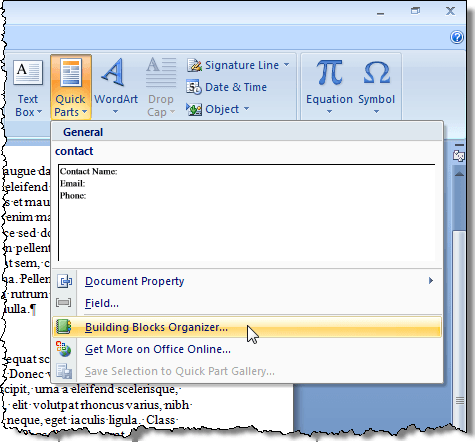Viewport: 475px width, 442px height.
Task: Click the Quick Parts icon
Action: [x=71, y=73]
